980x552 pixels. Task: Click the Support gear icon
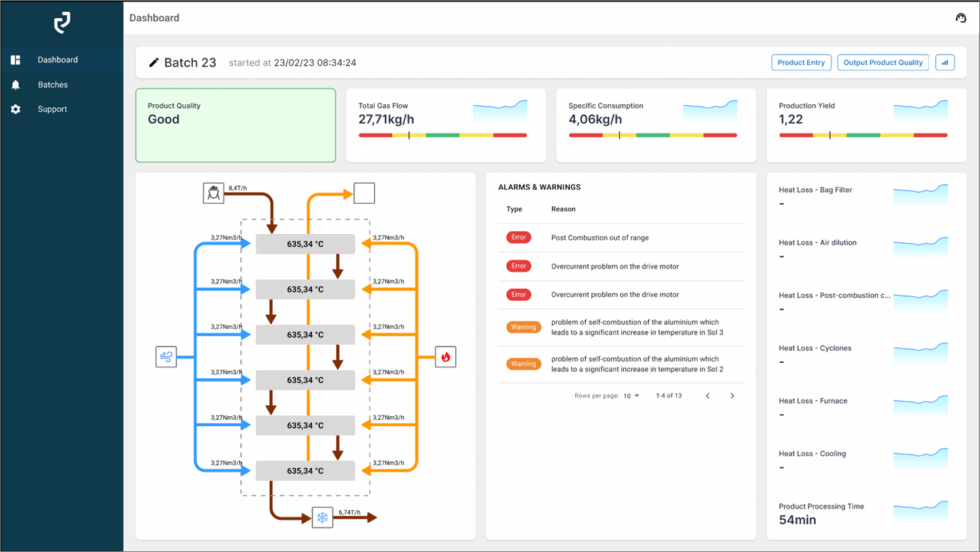pos(16,109)
